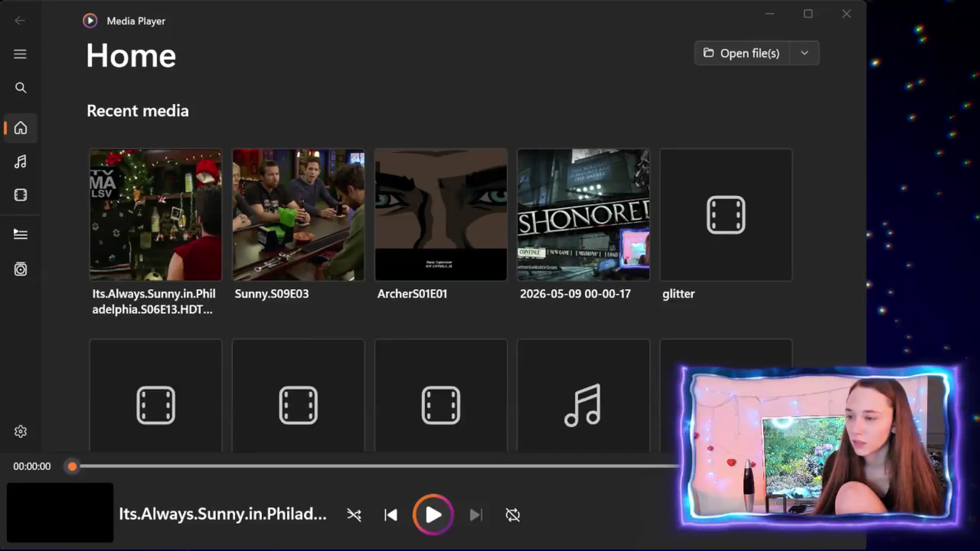980x551 pixels.
Task: Open the Music library from the sidebar
Action: (20, 162)
